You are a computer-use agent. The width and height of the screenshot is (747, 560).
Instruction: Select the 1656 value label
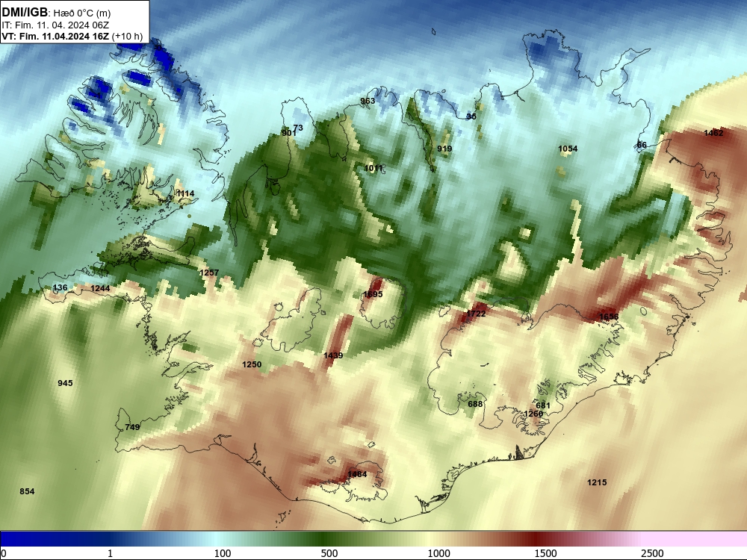pyautogui.click(x=608, y=317)
